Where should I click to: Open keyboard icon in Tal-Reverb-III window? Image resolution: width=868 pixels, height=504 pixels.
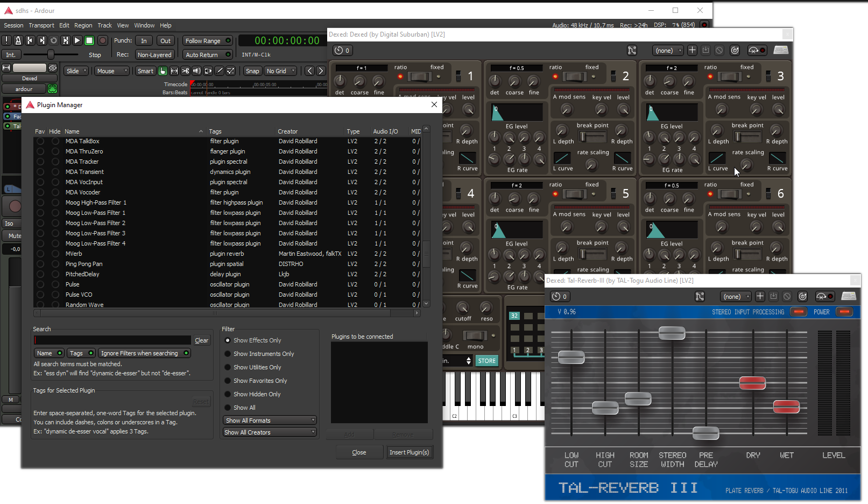(x=849, y=296)
